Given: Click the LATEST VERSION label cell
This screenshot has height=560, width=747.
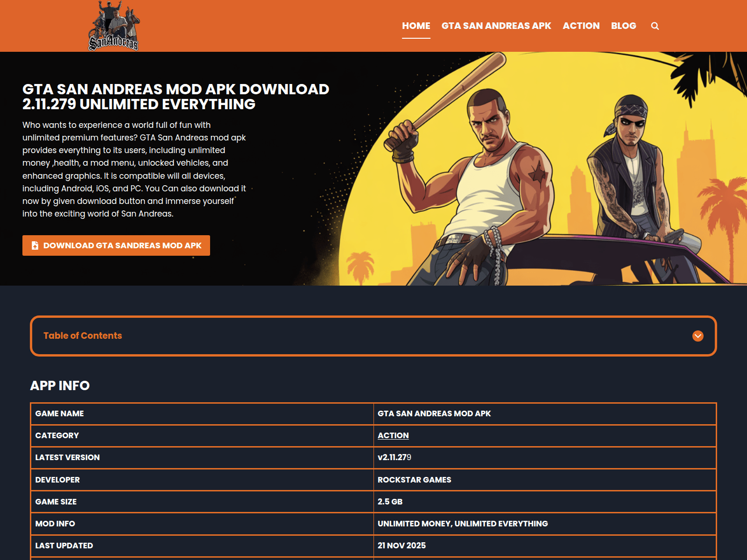Looking at the screenshot, I should click(202, 458).
